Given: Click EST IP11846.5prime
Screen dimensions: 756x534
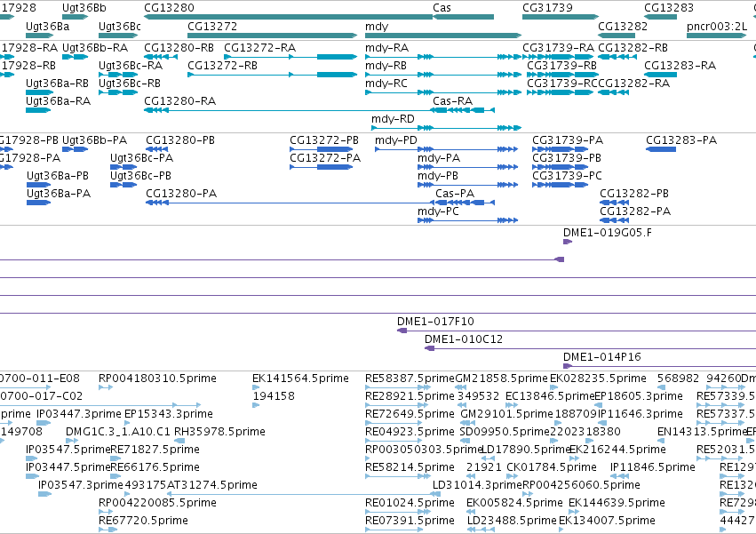Looking at the screenshot, I should click(653, 467).
